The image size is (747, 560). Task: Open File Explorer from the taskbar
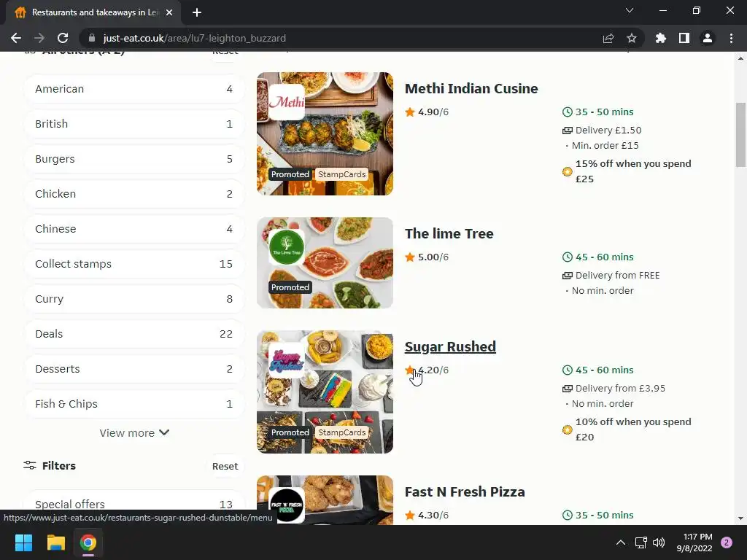[55, 542]
